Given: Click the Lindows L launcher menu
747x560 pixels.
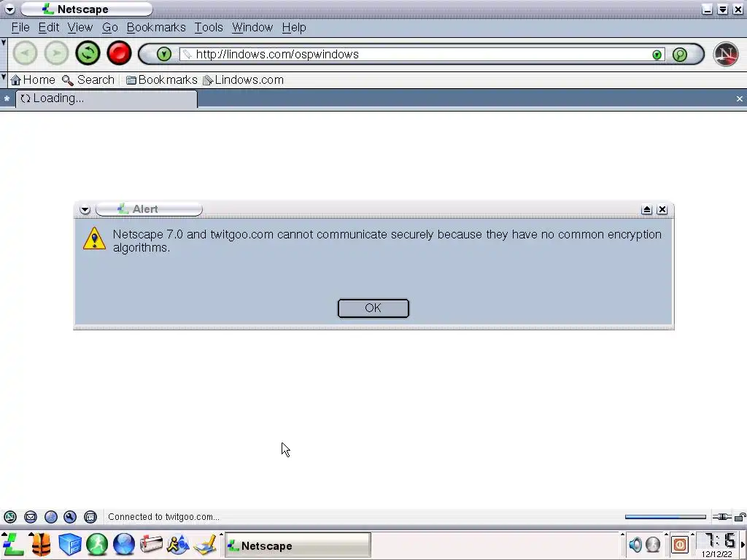Looking at the screenshot, I should pos(13,544).
